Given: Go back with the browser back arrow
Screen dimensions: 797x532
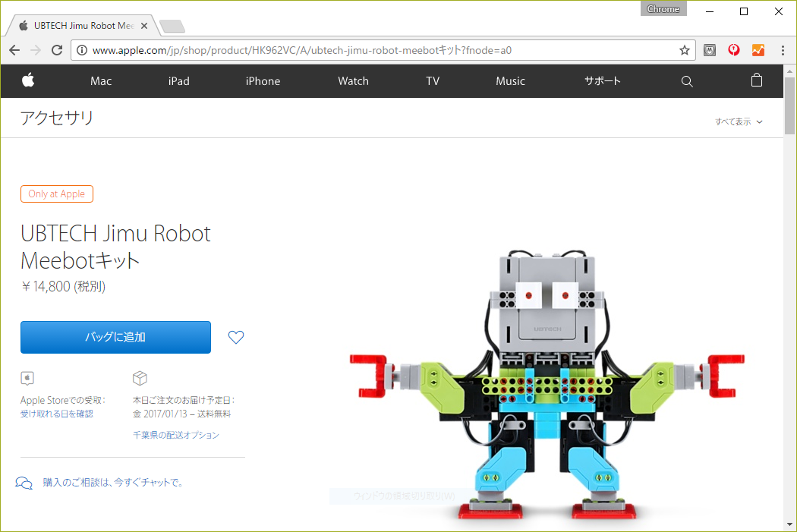Looking at the screenshot, I should tap(14, 50).
